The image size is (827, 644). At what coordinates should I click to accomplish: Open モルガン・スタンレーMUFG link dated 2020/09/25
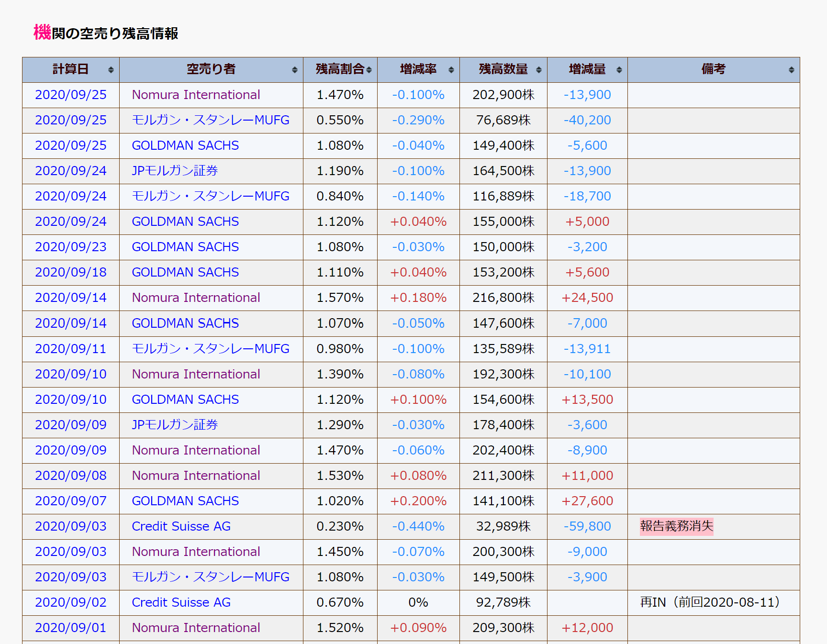click(x=211, y=120)
